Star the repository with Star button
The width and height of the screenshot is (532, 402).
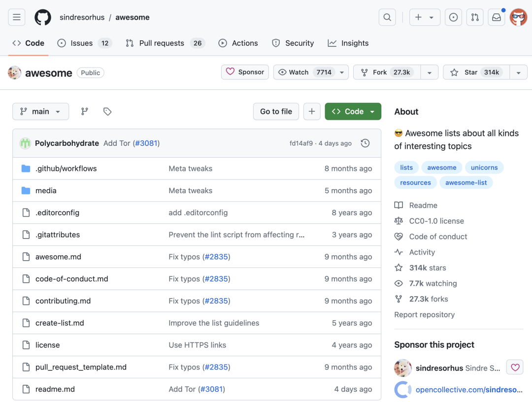pos(476,72)
